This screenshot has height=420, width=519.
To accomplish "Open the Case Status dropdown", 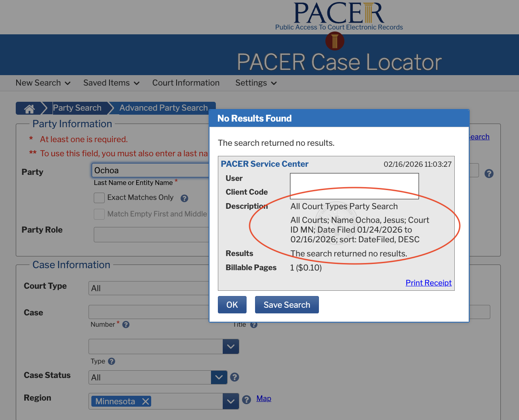I will (219, 378).
